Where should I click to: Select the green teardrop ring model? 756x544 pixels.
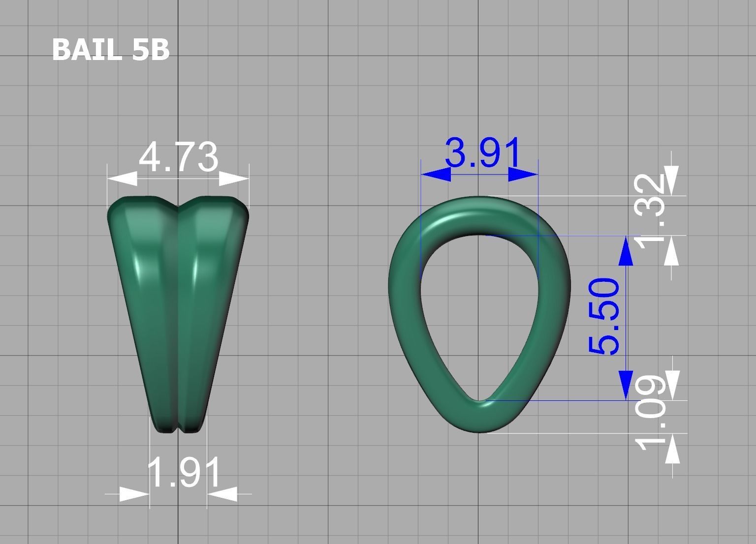[x=479, y=314]
